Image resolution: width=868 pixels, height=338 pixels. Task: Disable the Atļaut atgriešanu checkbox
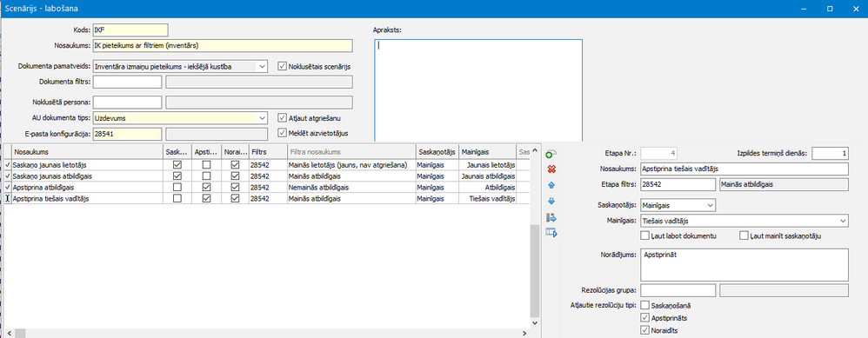pos(283,118)
